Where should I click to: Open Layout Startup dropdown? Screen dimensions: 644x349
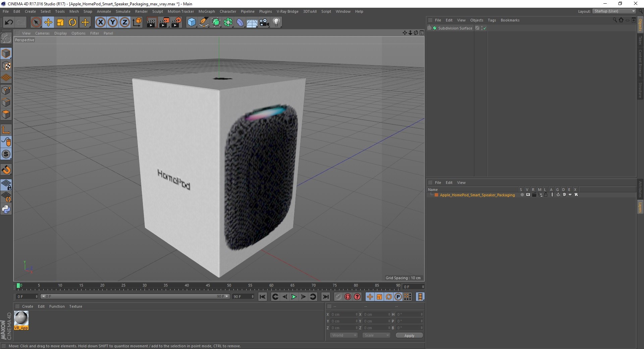tap(614, 11)
